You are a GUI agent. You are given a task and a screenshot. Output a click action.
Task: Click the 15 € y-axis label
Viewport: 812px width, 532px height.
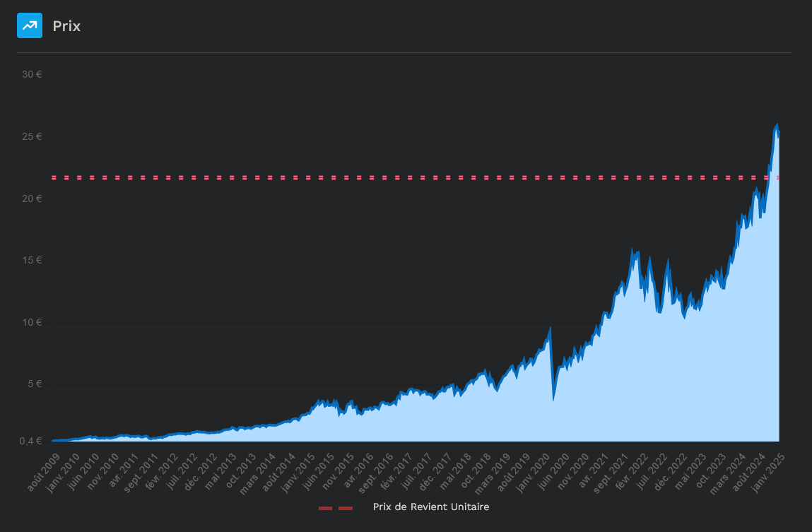30,260
